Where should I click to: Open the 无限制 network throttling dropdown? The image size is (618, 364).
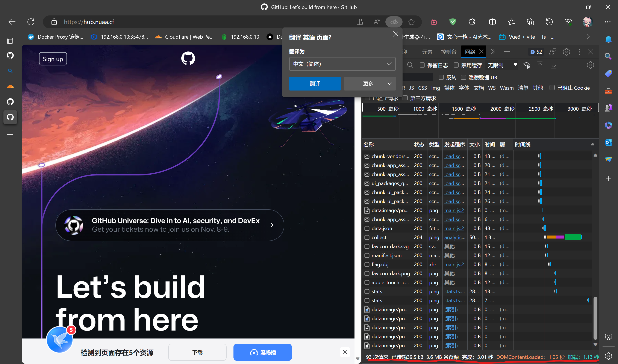point(502,65)
